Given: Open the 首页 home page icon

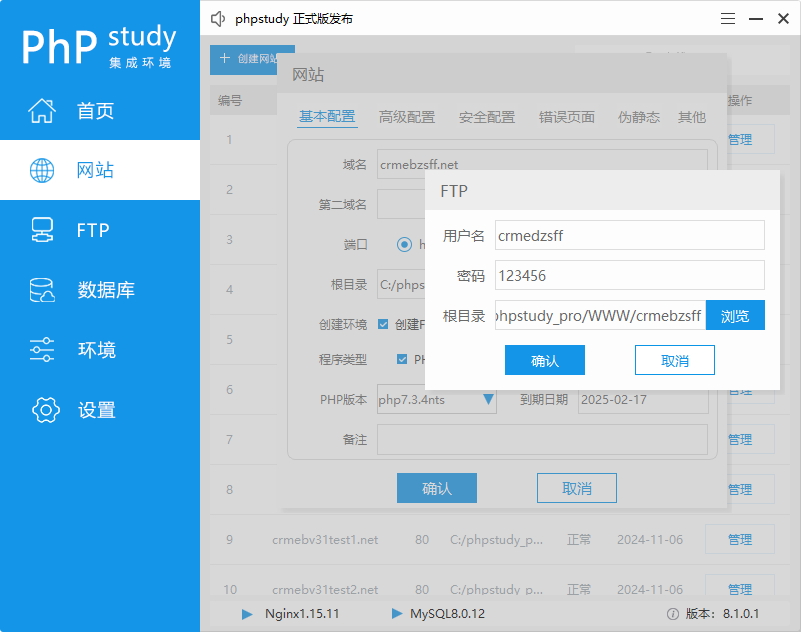Looking at the screenshot, I should [x=42, y=111].
